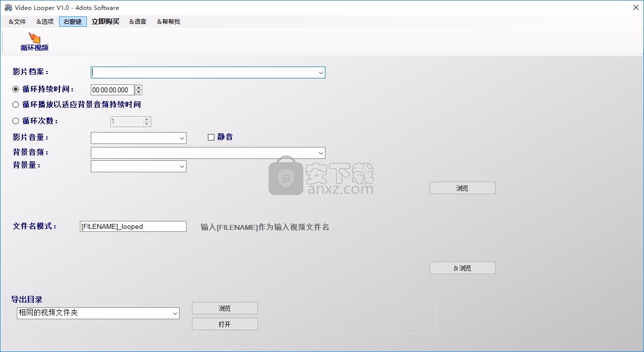Open the &文件 menu
Image resolution: width=644 pixels, height=352 pixels.
tap(17, 21)
